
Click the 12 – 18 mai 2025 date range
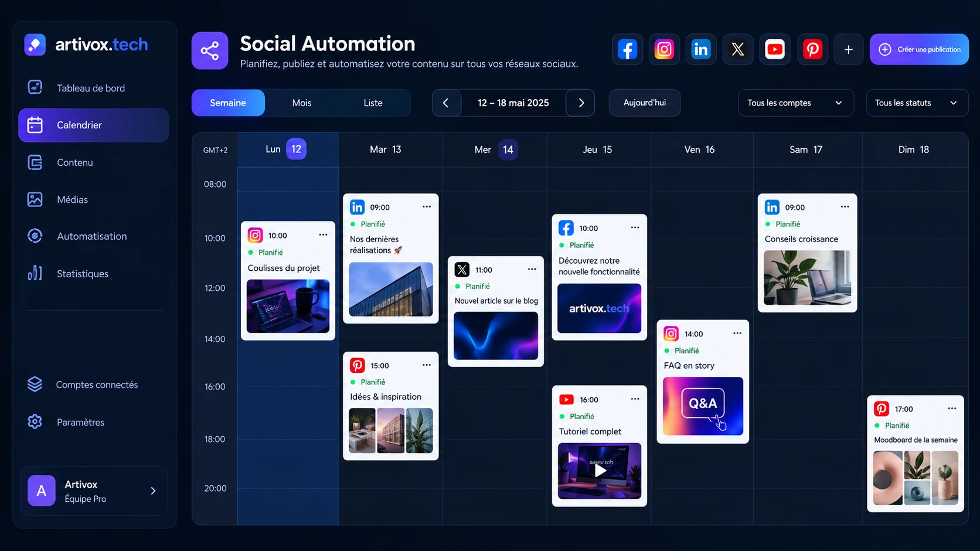pyautogui.click(x=513, y=103)
